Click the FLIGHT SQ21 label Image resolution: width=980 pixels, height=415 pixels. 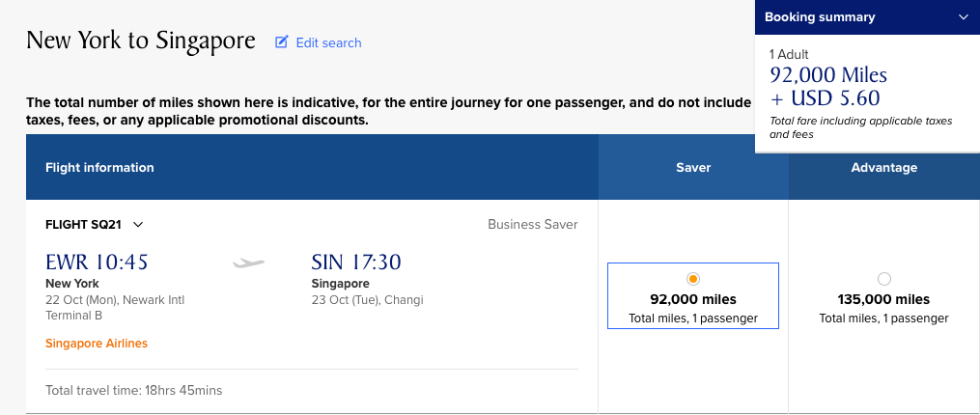click(x=85, y=225)
